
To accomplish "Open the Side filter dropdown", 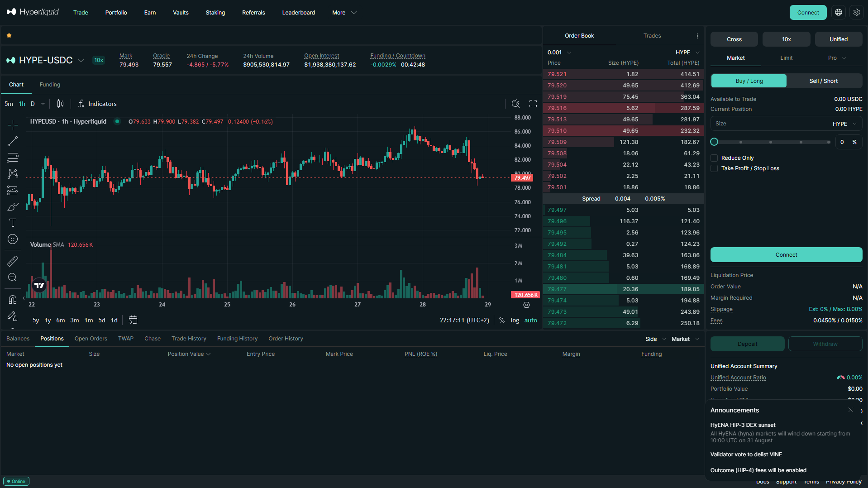I will coord(656,339).
